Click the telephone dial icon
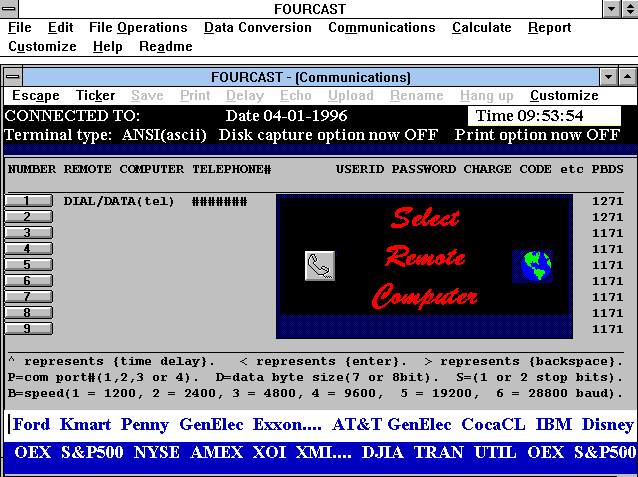The width and height of the screenshot is (638, 477). pos(320,266)
